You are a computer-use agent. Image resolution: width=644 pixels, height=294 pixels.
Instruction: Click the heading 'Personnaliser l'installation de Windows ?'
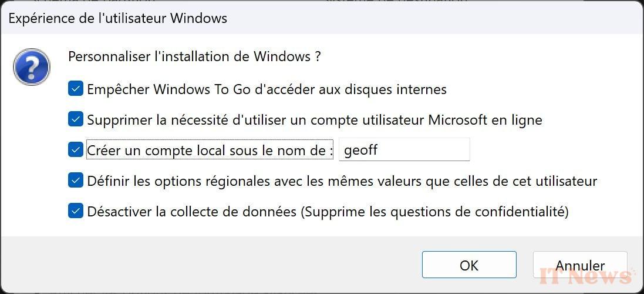click(194, 56)
